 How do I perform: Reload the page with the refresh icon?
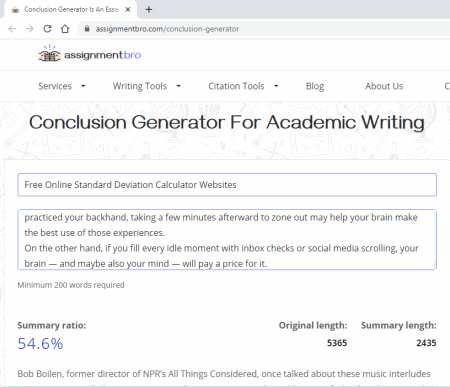tap(47, 29)
